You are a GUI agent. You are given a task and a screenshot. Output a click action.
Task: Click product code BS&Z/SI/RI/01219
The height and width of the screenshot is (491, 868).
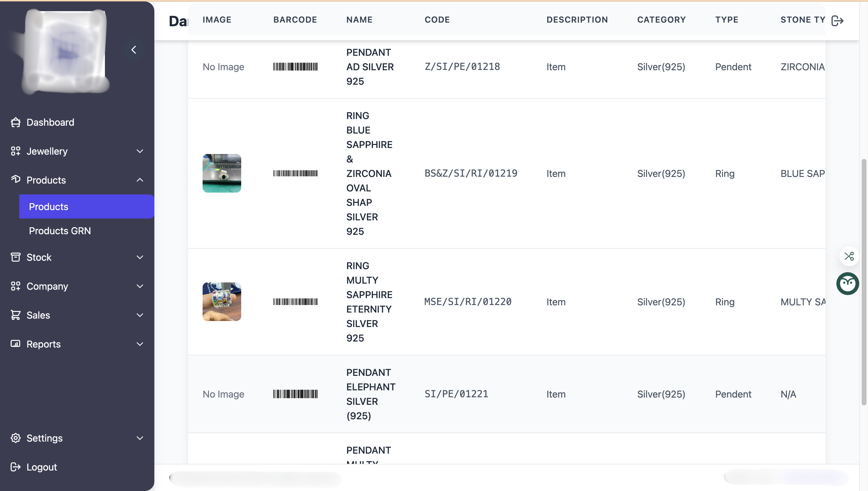[470, 173]
